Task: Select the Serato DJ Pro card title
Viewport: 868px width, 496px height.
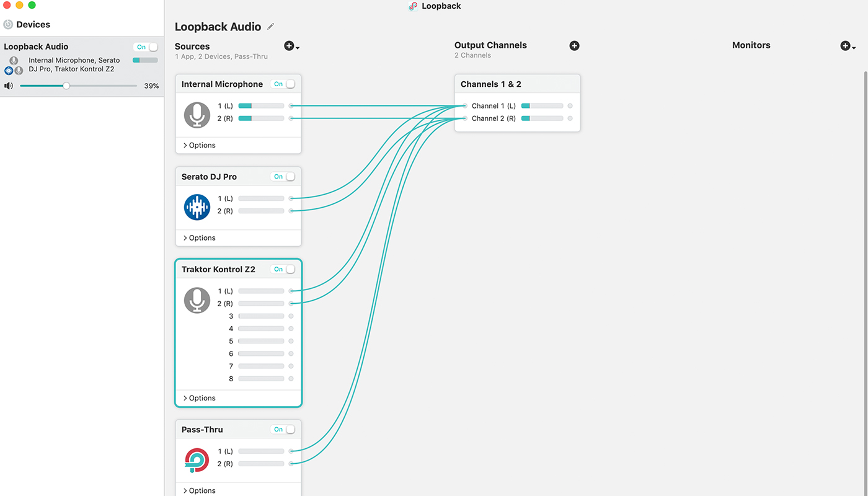Action: click(209, 177)
